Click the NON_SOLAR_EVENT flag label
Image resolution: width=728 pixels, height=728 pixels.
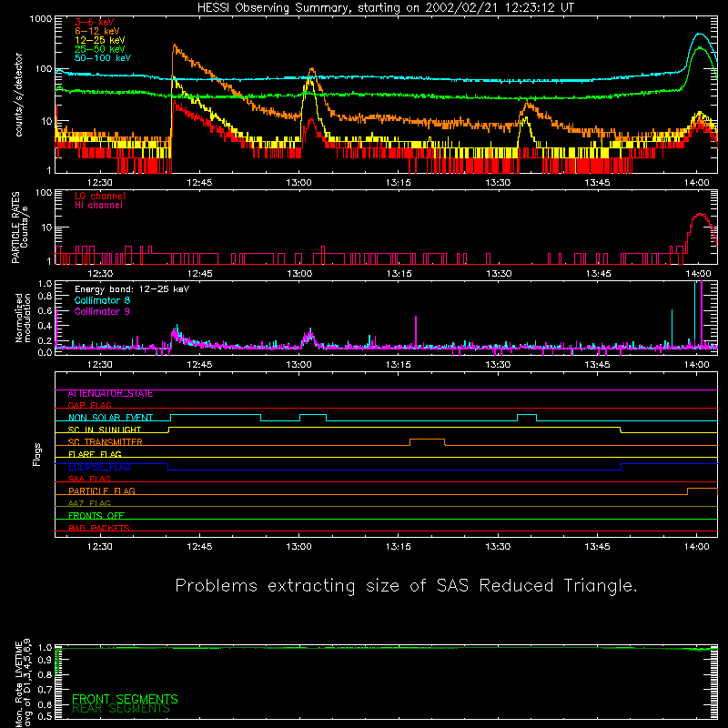(110, 418)
